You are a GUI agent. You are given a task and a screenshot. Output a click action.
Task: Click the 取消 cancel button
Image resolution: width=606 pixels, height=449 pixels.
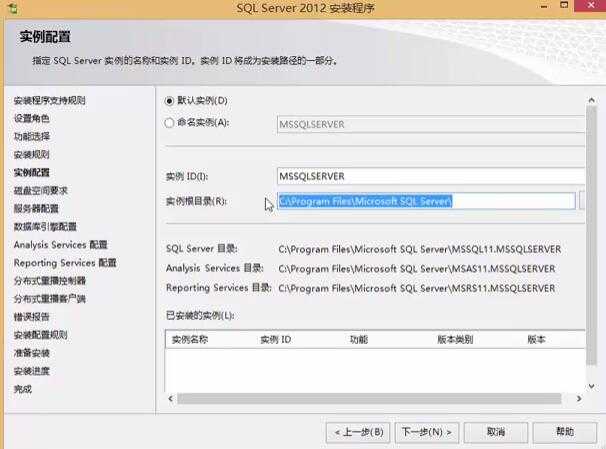[496, 432]
